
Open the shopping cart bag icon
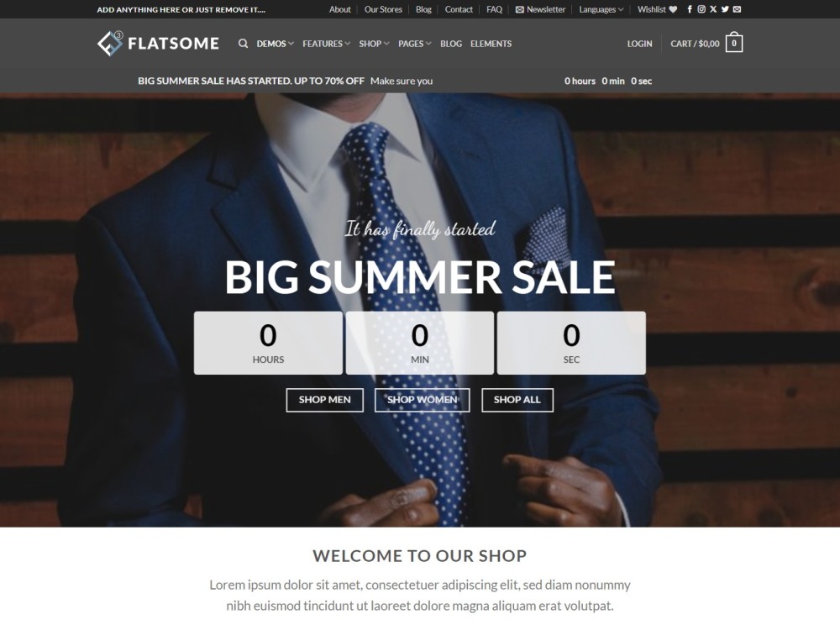click(734, 43)
